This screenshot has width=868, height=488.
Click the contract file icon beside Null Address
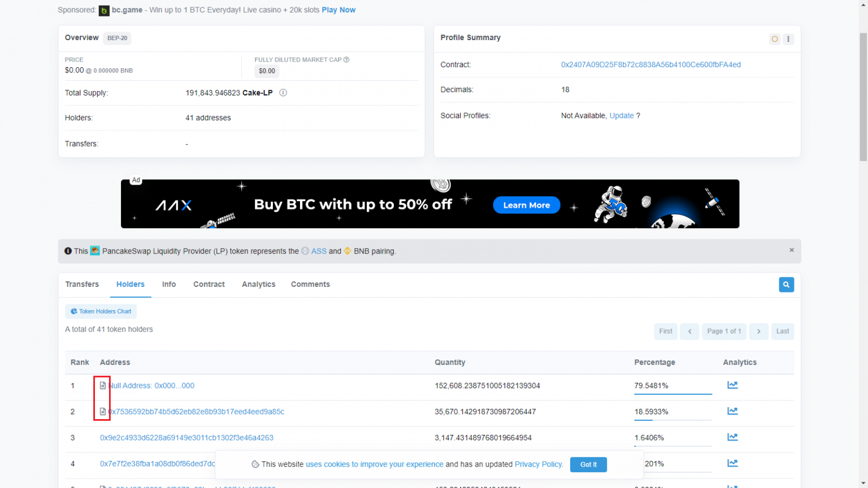102,385
